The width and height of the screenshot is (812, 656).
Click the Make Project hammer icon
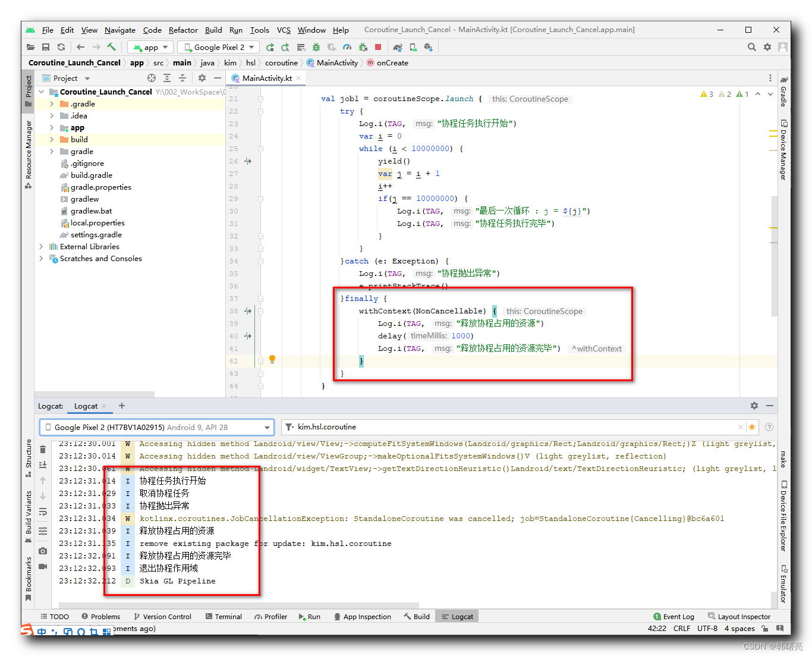112,47
